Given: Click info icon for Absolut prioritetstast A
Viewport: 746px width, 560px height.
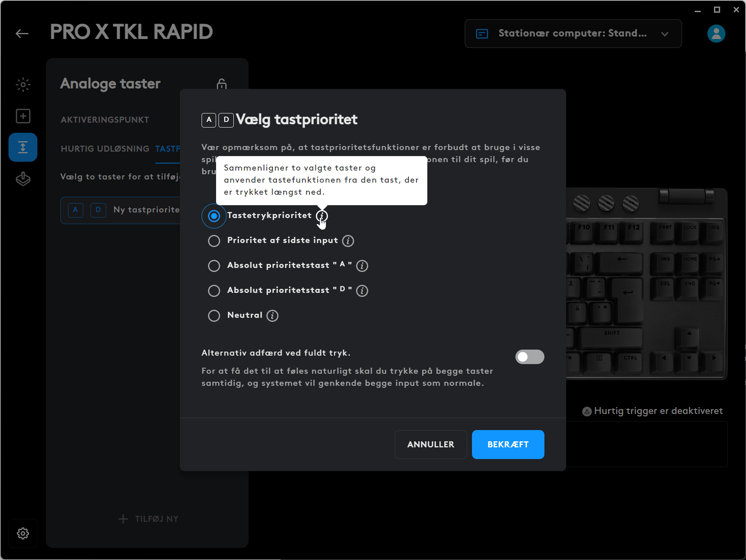Looking at the screenshot, I should pyautogui.click(x=362, y=266).
